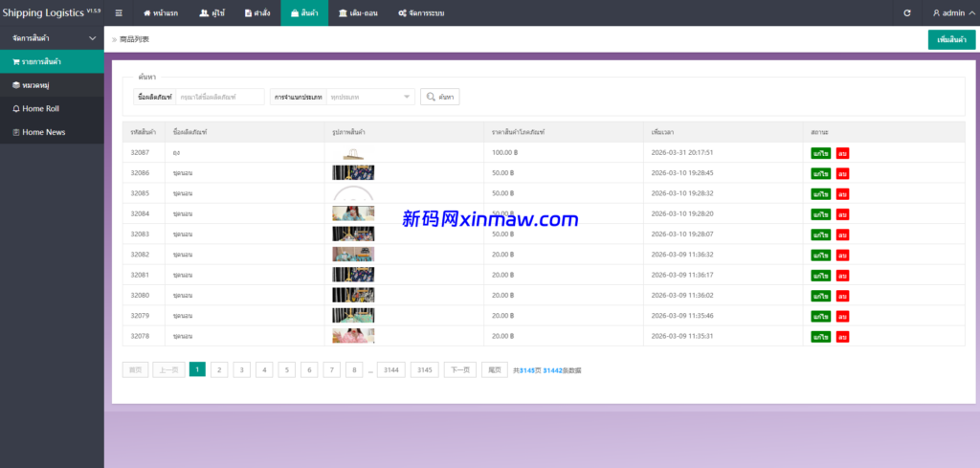980x468 pixels.
Task: Go to pagination page 4
Action: tap(264, 369)
